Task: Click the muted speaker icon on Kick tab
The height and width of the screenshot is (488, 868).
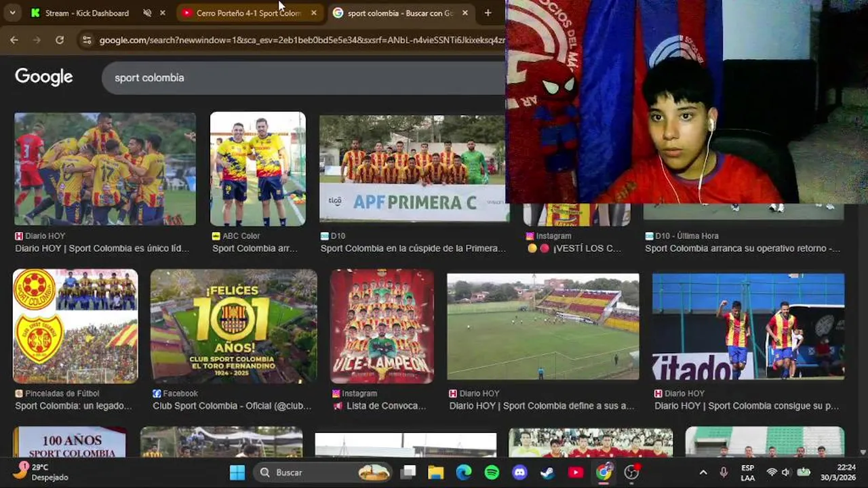Action: (x=147, y=13)
